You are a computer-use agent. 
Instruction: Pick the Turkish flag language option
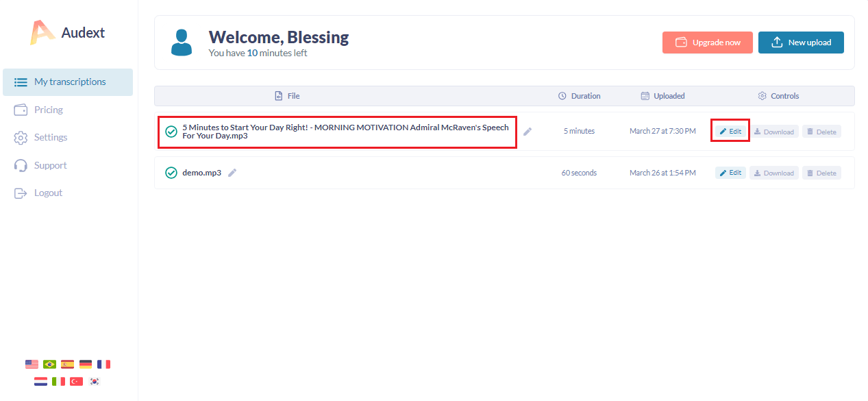[x=77, y=381]
